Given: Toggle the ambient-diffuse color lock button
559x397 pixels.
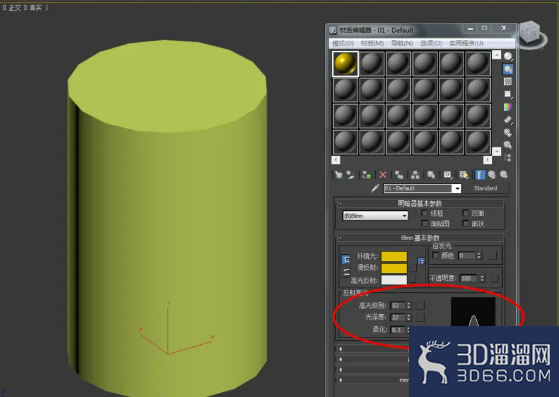Looking at the screenshot, I should coord(345,259).
